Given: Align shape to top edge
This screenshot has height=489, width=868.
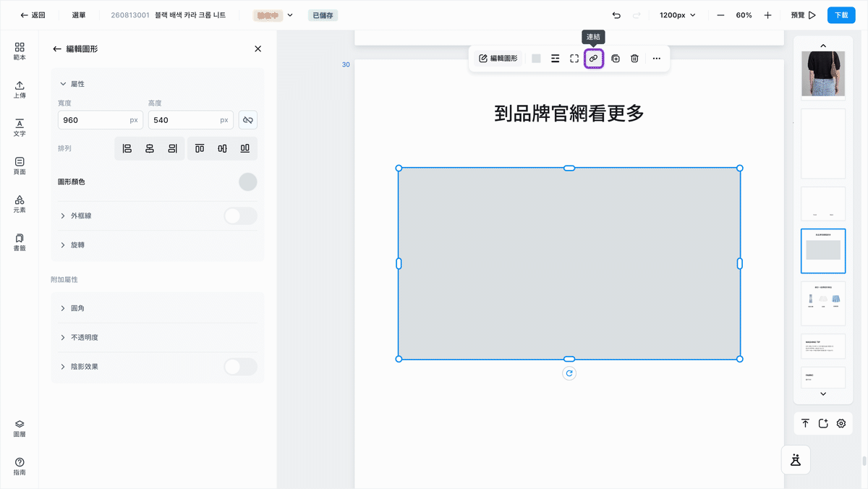Looking at the screenshot, I should [x=200, y=148].
